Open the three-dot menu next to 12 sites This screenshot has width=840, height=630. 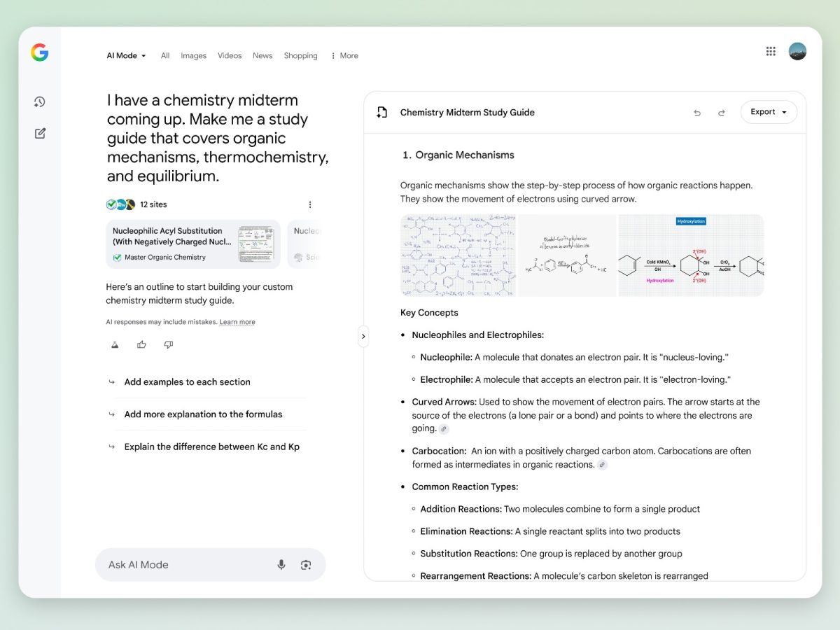coord(310,204)
